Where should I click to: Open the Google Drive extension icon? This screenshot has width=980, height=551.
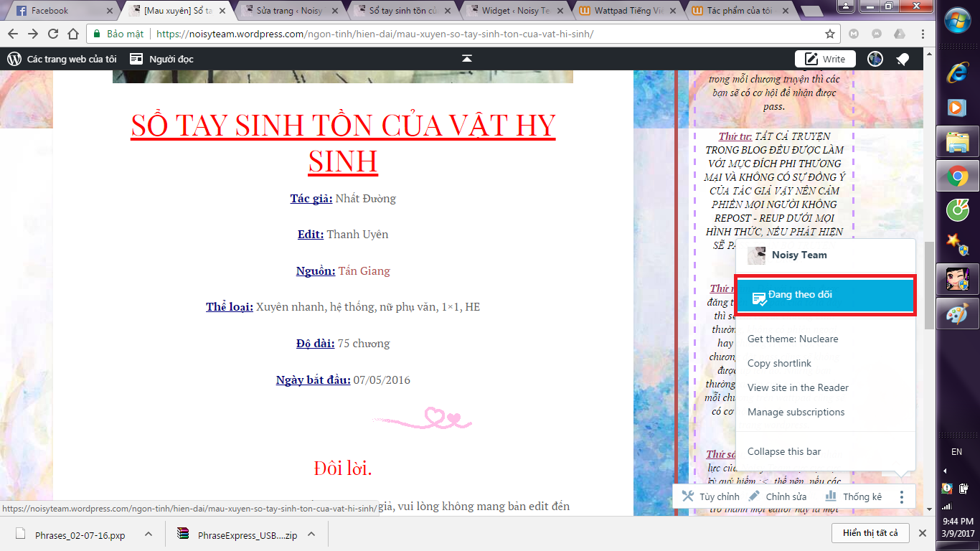tap(900, 34)
